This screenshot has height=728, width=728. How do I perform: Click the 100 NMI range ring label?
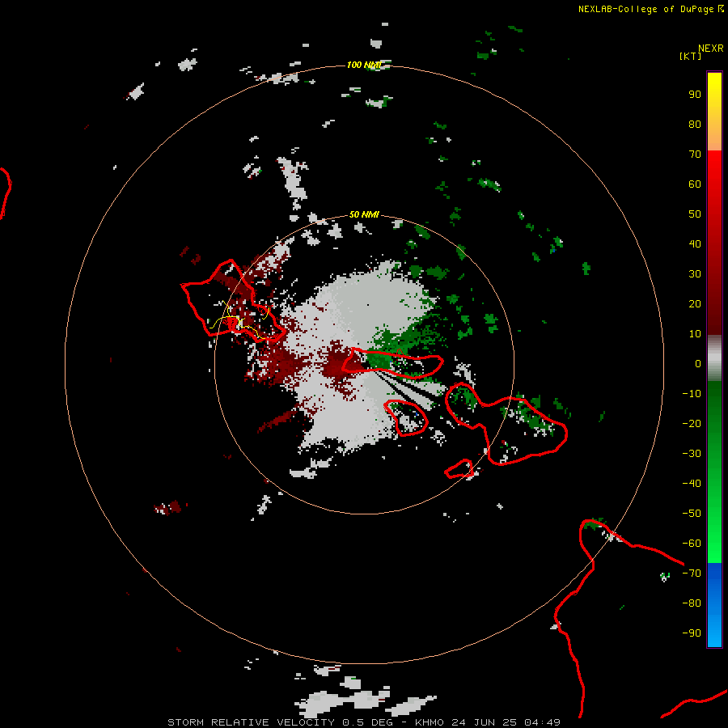(x=363, y=65)
